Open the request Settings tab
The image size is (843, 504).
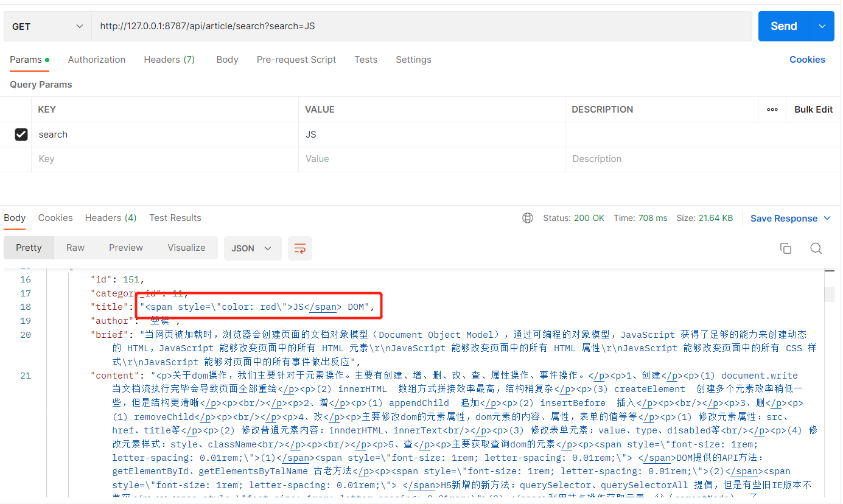(x=413, y=60)
